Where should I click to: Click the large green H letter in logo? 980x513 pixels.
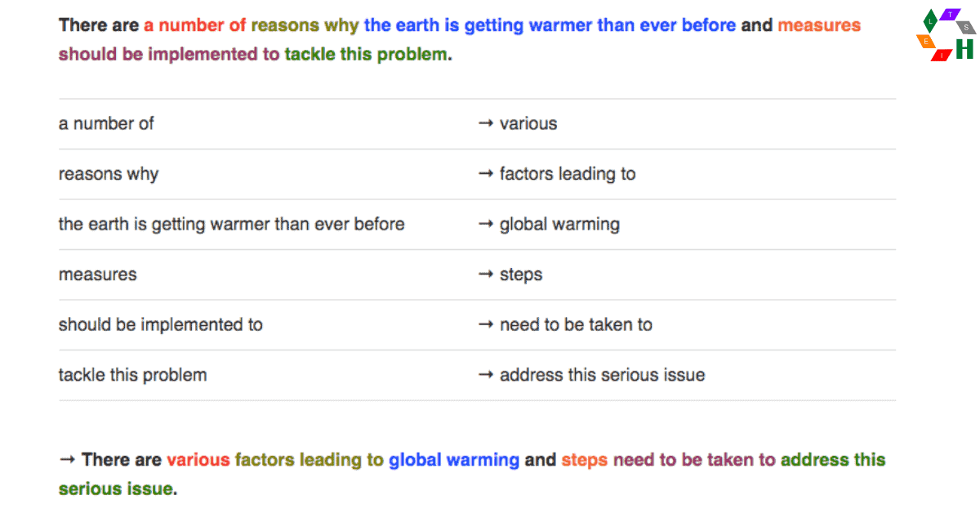964,49
